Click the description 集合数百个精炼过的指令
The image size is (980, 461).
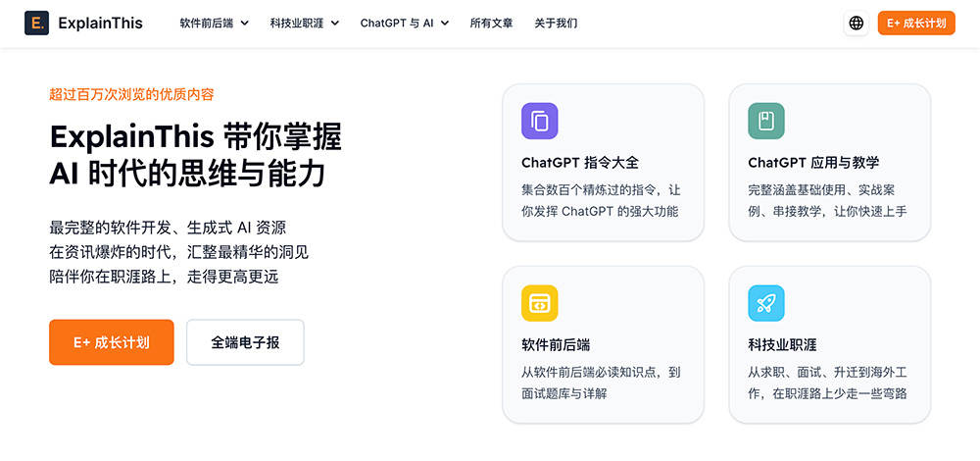[x=600, y=200]
